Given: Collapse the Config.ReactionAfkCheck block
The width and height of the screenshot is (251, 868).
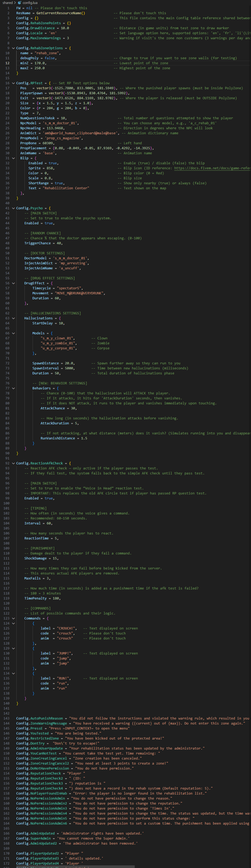Looking at the screenshot, I should coord(13,463).
